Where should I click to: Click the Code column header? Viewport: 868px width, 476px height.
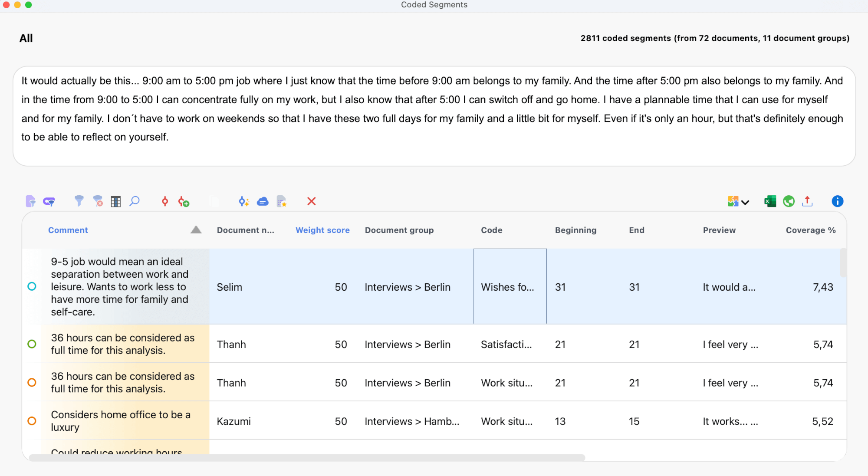tap(492, 230)
